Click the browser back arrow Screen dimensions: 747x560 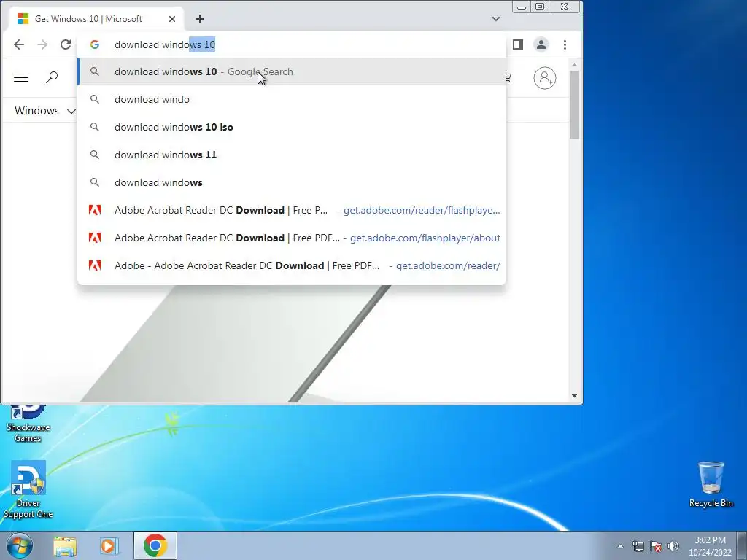pyautogui.click(x=18, y=44)
